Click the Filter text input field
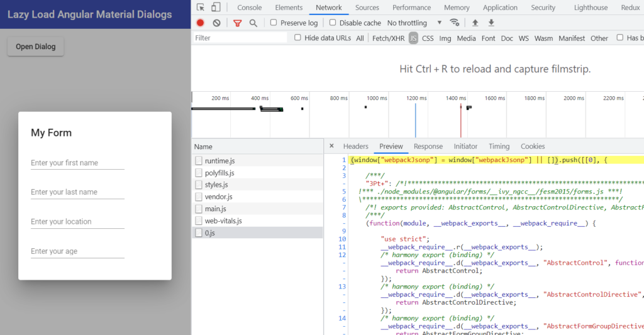The height and width of the screenshot is (335, 644). 239,38
